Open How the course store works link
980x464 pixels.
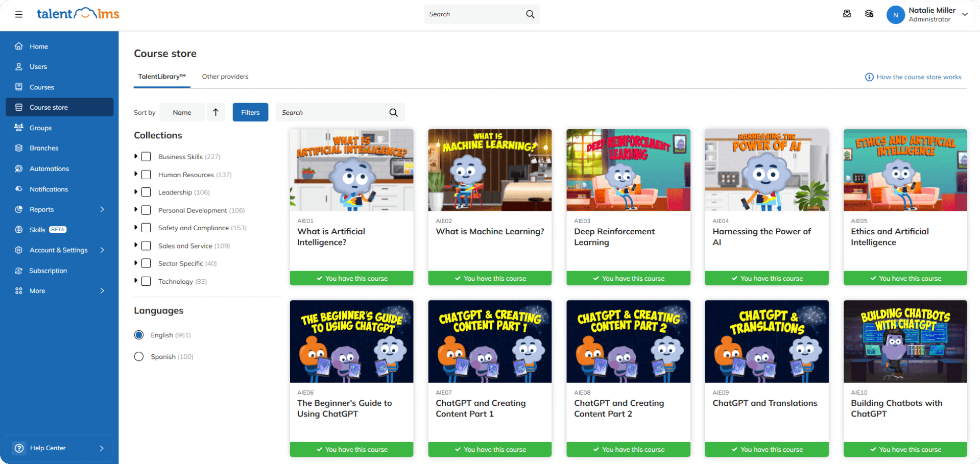coord(918,77)
